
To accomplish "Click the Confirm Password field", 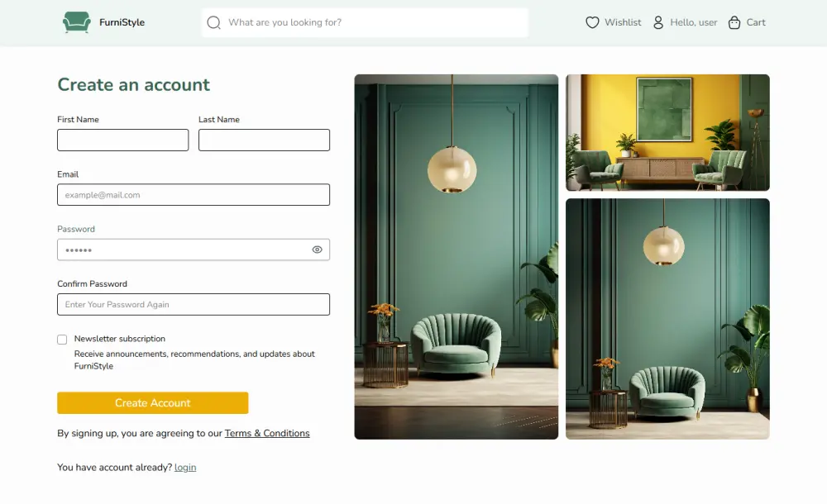I will (194, 305).
